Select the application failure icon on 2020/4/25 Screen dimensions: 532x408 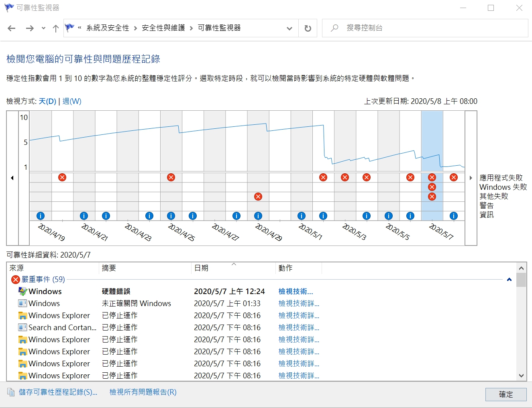pos(171,177)
